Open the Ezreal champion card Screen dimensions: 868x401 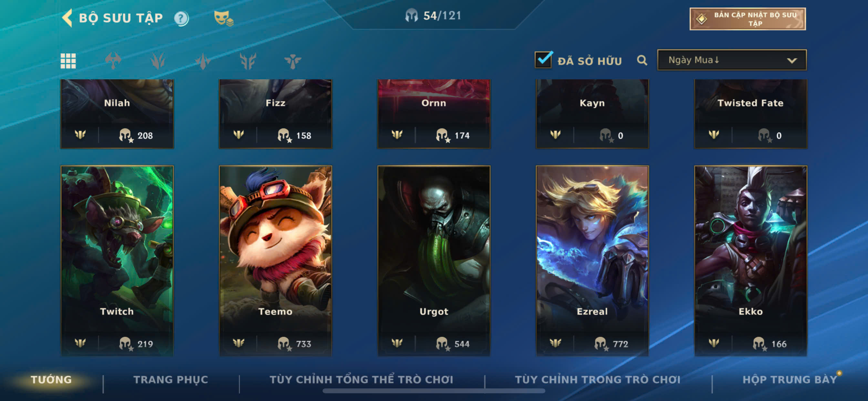point(592,261)
